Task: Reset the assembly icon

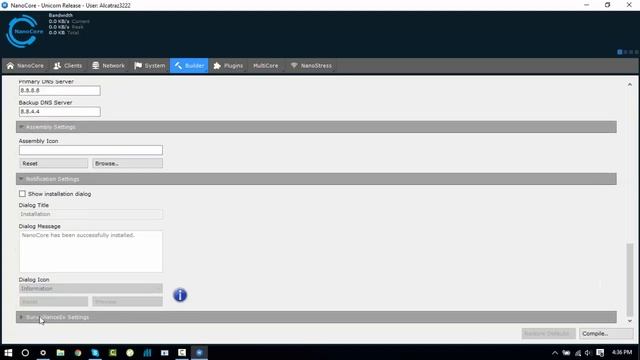Action: coord(53,163)
